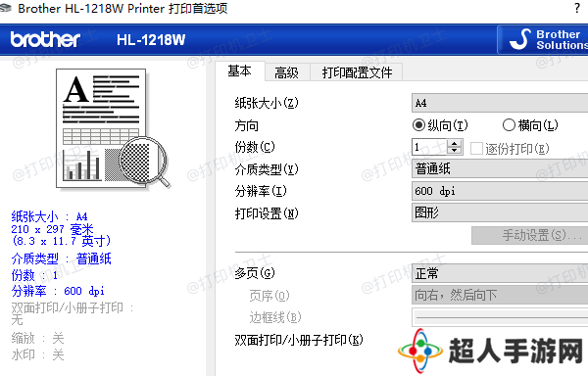Switch to the 高级 tab
This screenshot has height=376, width=588.
point(287,72)
